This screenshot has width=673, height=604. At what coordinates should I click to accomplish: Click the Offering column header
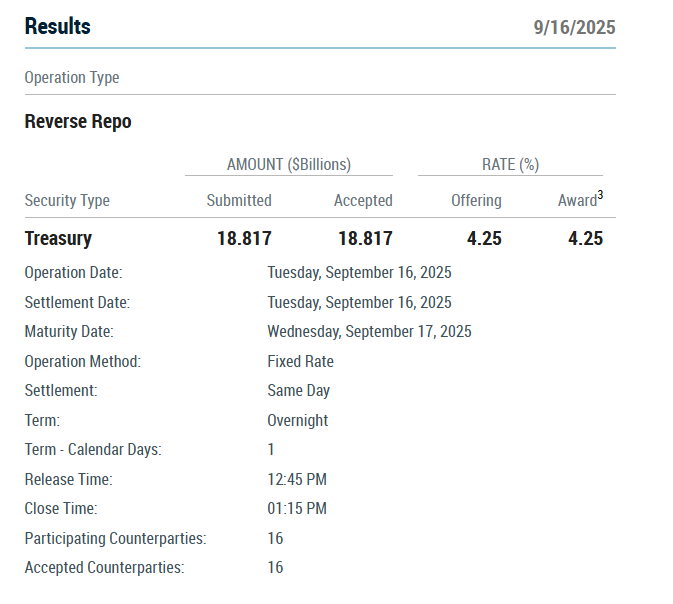coord(476,200)
